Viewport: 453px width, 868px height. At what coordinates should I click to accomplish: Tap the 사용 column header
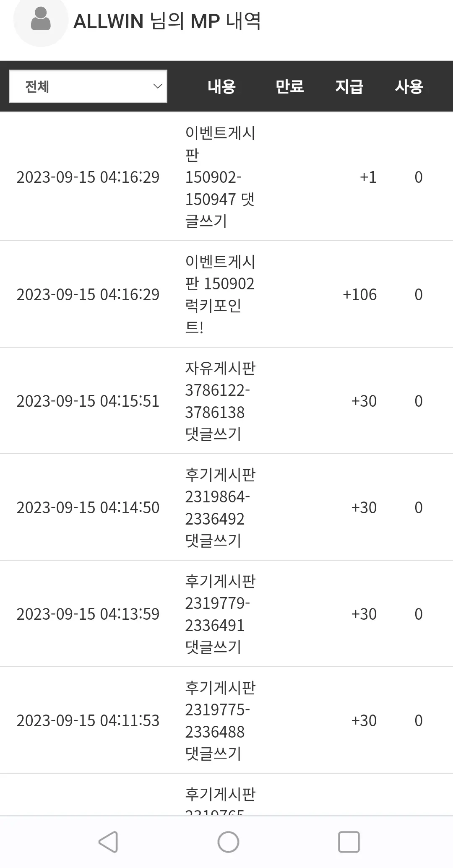click(x=409, y=86)
